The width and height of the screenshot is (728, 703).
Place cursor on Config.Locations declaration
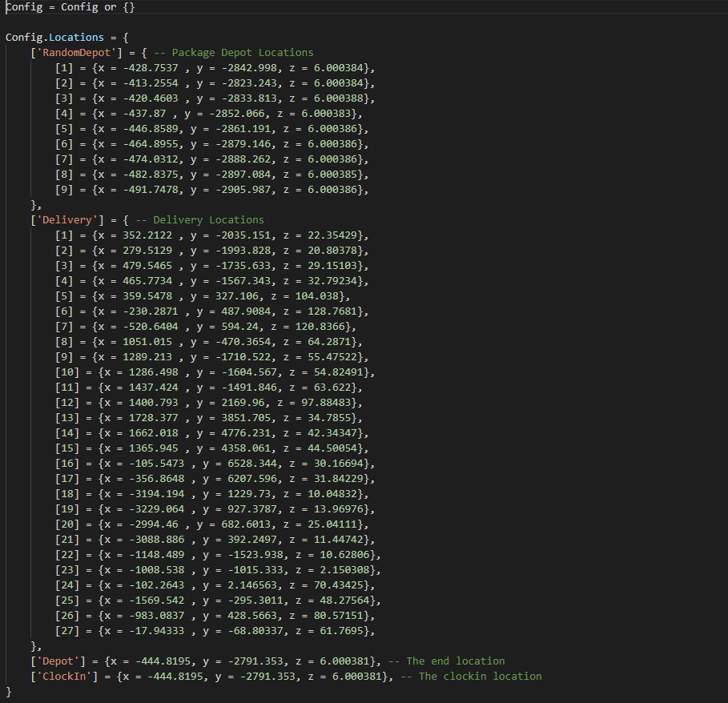[56, 38]
